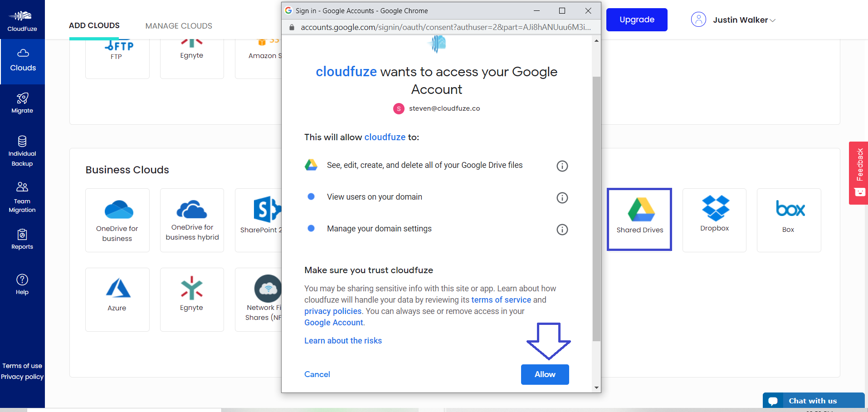Choose the FTP cloud card

(x=117, y=59)
